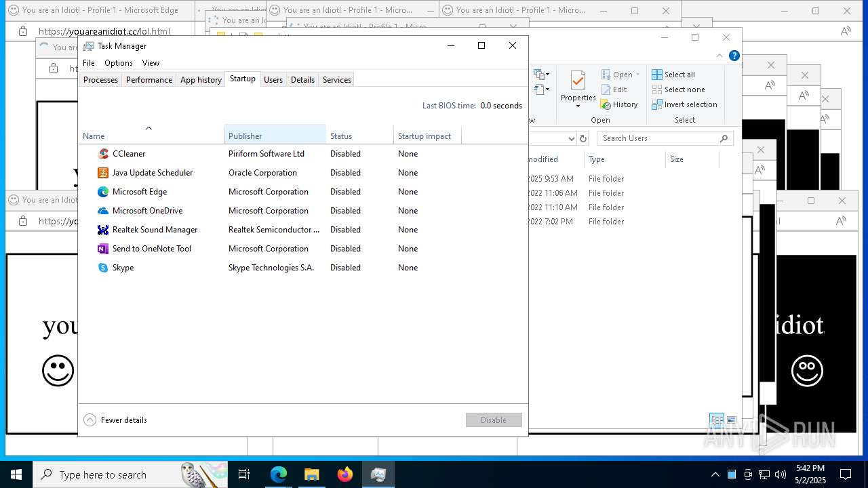Select Piriform Software Ltd publisher cell
The width and height of the screenshot is (868, 488).
267,154
